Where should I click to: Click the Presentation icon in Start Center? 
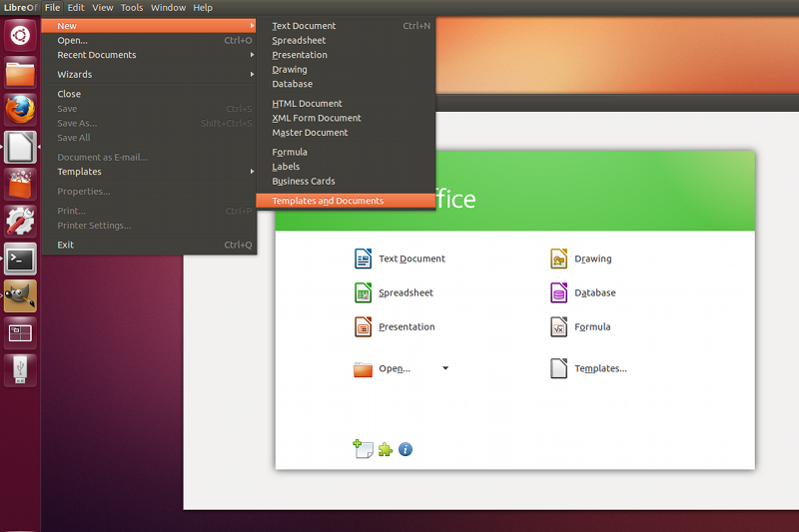363,326
